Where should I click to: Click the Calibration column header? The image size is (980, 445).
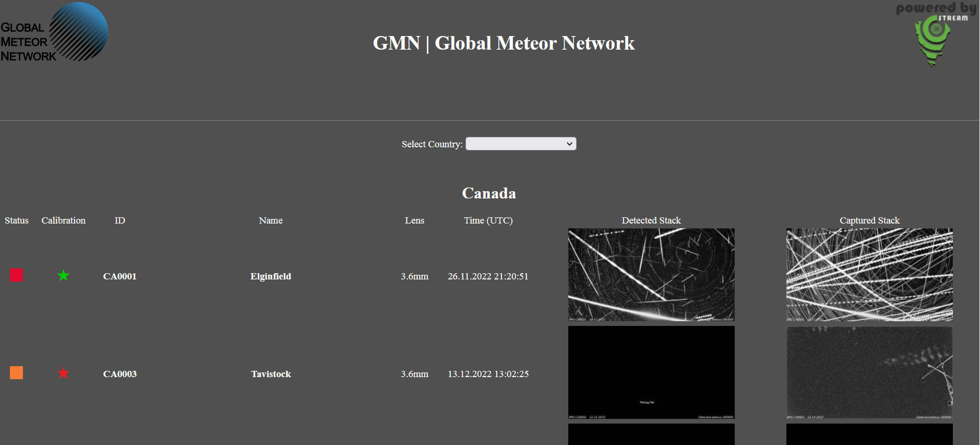pos(64,220)
